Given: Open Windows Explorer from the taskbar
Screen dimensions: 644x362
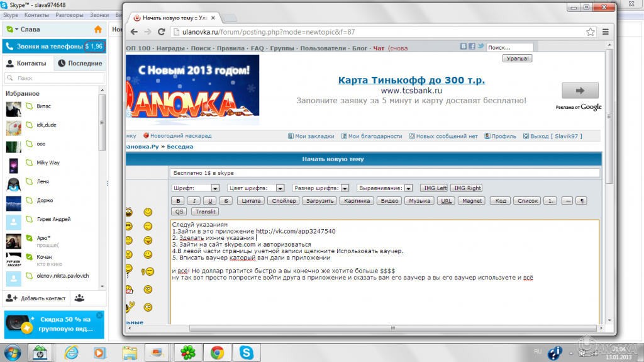Looking at the screenshot, I should pyautogui.click(x=130, y=353).
